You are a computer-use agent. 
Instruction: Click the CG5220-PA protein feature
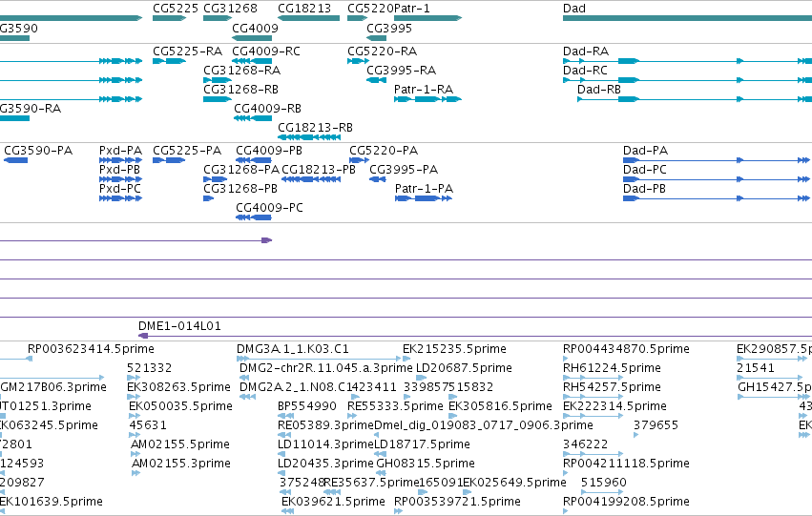point(360,160)
